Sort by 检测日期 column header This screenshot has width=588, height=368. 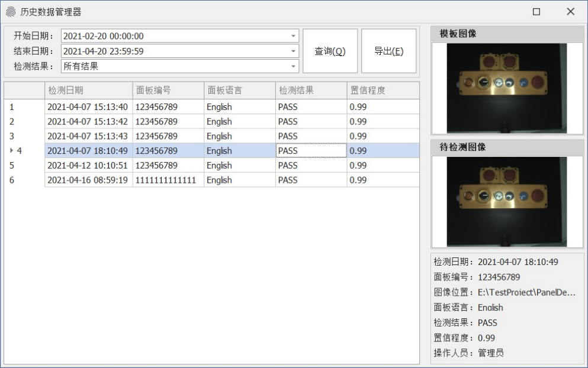(x=88, y=91)
